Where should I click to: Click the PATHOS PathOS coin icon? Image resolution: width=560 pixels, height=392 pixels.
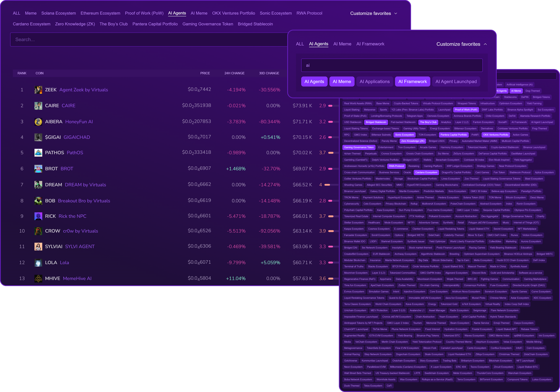click(38, 153)
